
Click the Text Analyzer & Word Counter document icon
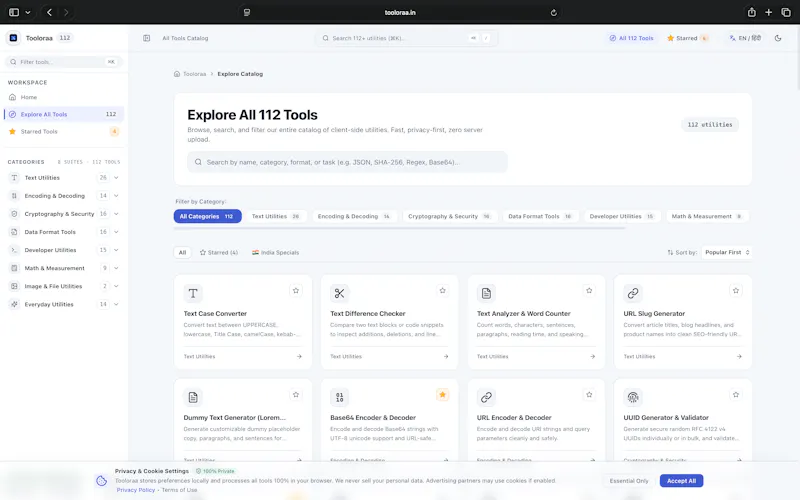pos(486,293)
